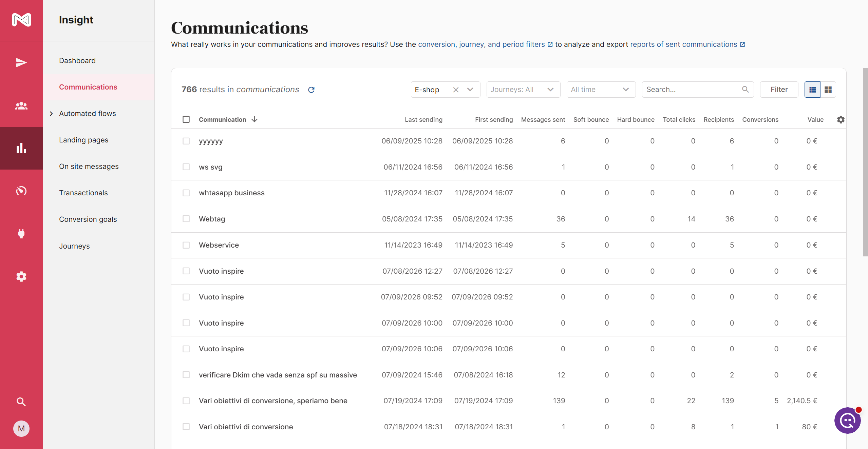Image resolution: width=868 pixels, height=449 pixels.
Task: Refresh the communications results
Action: tap(311, 90)
